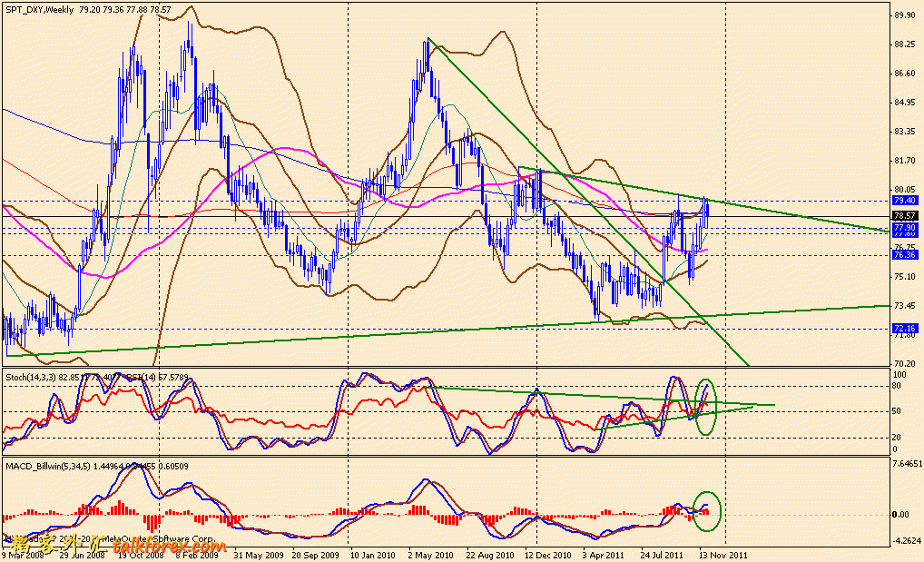This screenshot has width=924, height=562.
Task: Select the 24 Jul 2011 date label
Action: coord(662,555)
